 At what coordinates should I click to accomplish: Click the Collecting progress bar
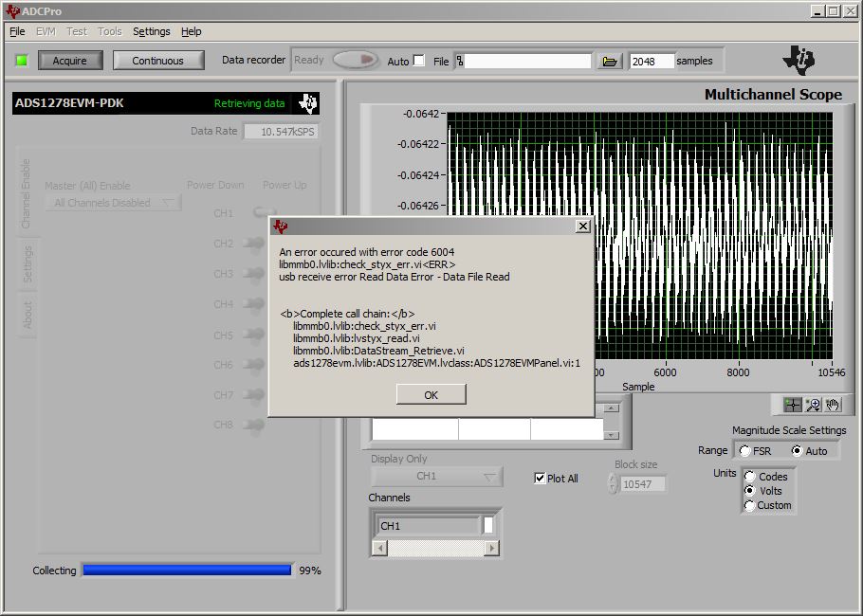click(x=186, y=570)
